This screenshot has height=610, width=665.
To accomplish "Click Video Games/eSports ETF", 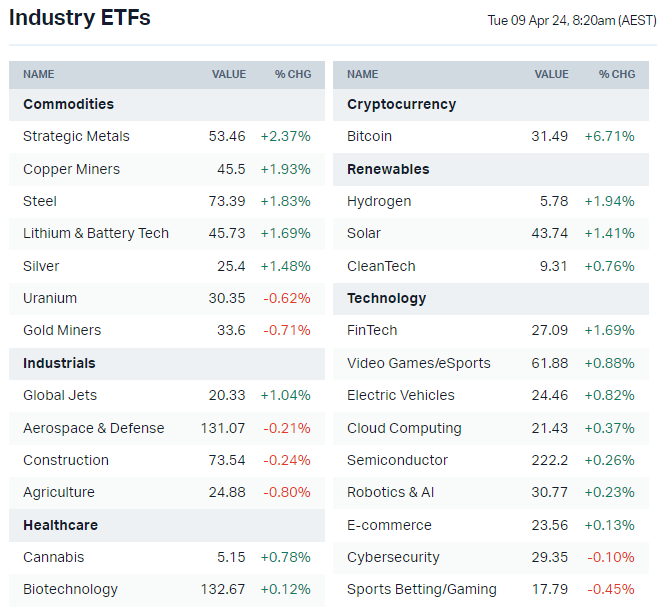I will [419, 363].
